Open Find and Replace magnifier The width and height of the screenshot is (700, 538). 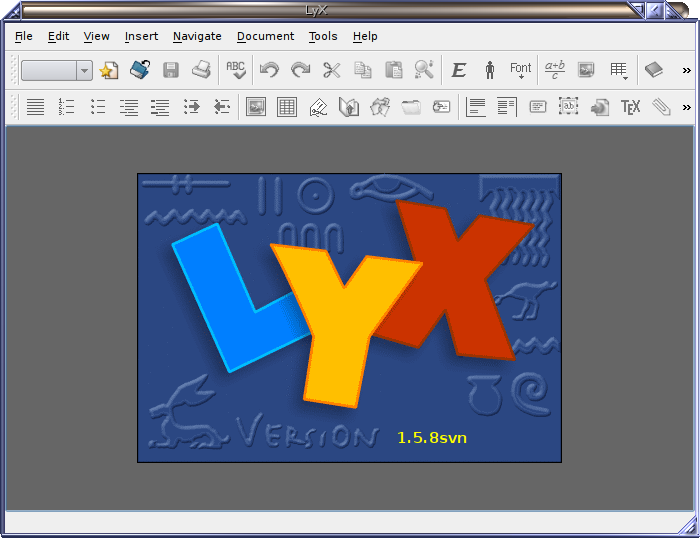point(424,70)
